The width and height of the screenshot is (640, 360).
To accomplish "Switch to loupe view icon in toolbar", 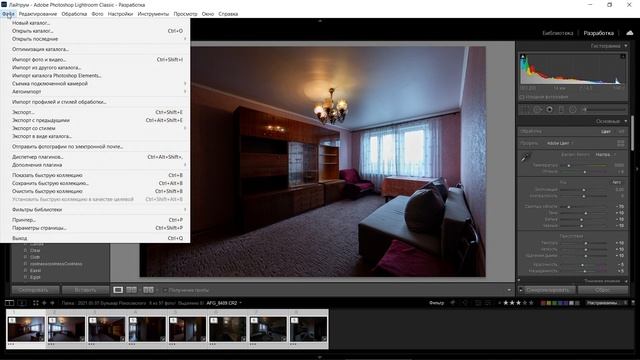I will [x=118, y=290].
